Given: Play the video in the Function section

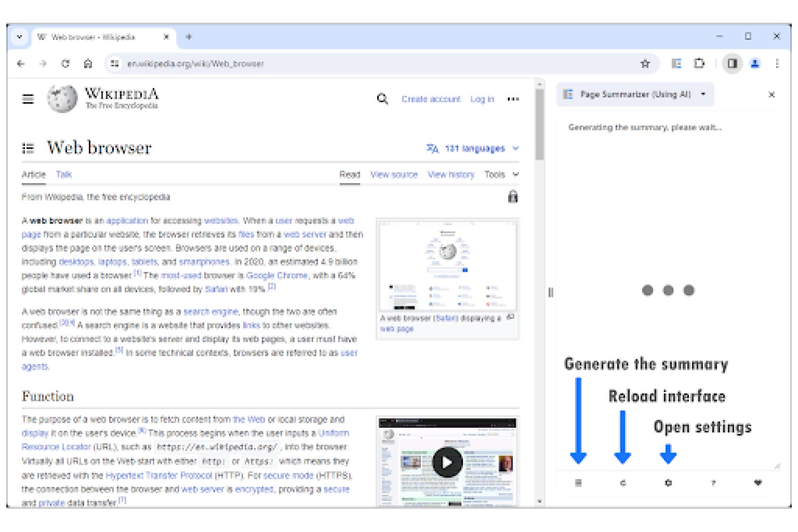Looking at the screenshot, I should (x=447, y=462).
